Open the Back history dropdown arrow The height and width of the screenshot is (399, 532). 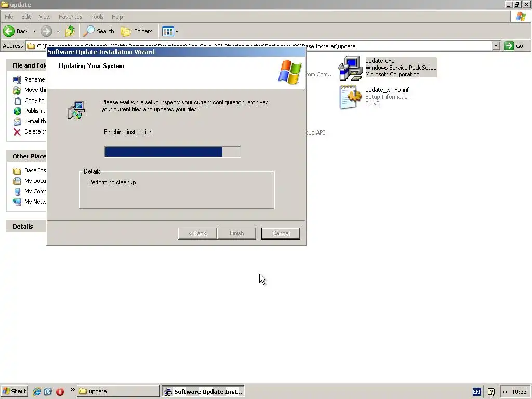[34, 31]
